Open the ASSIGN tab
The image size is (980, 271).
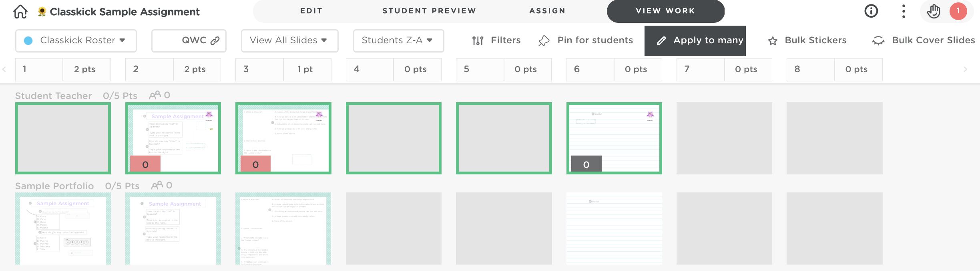coord(547,11)
